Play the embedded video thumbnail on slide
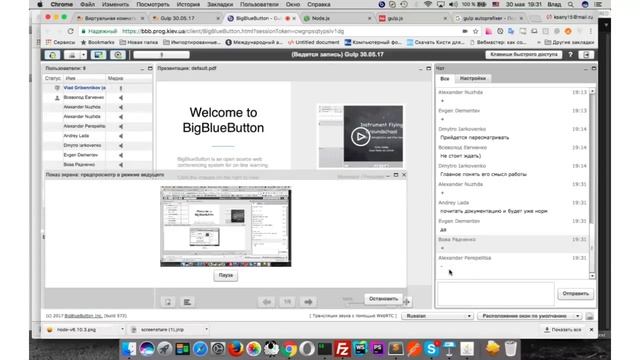Screen dimensions: 640x360 pyautogui.click(x=360, y=137)
